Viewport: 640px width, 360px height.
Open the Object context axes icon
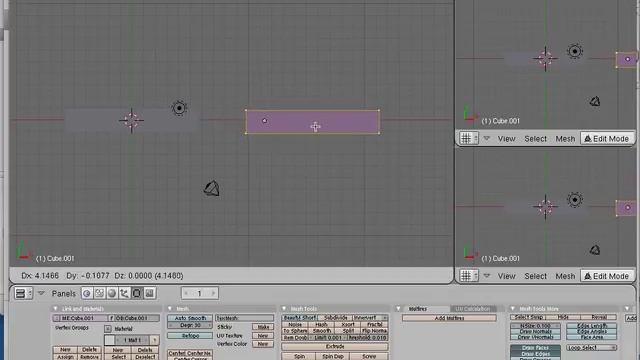(124, 293)
